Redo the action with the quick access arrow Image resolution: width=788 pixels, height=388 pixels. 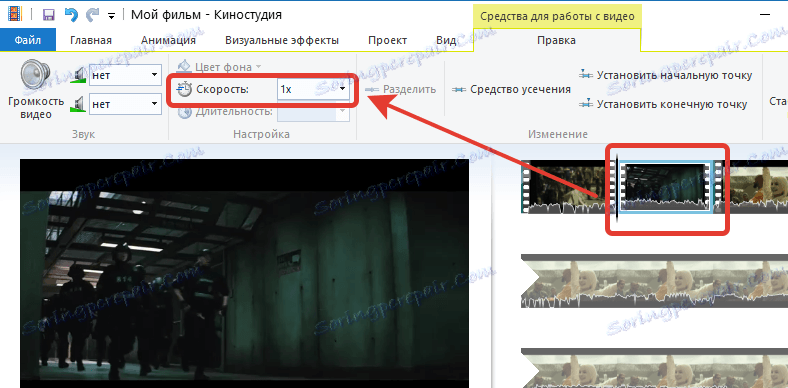tap(93, 15)
